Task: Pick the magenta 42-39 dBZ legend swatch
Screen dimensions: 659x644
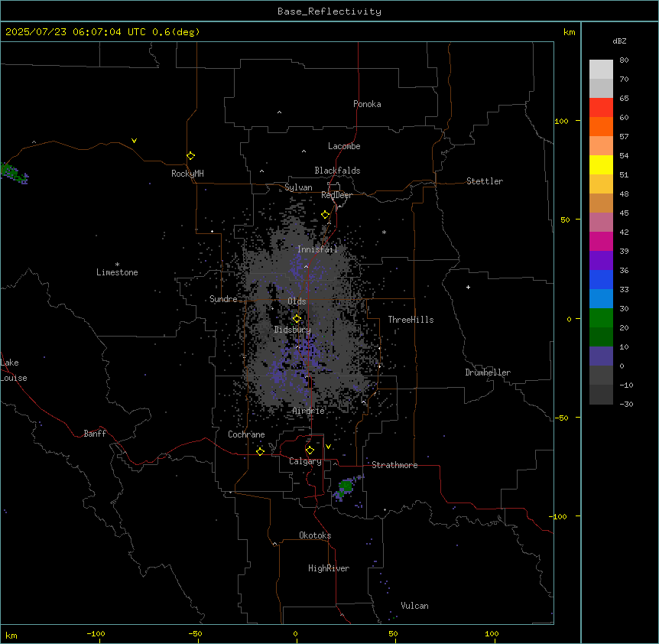Action: click(601, 241)
